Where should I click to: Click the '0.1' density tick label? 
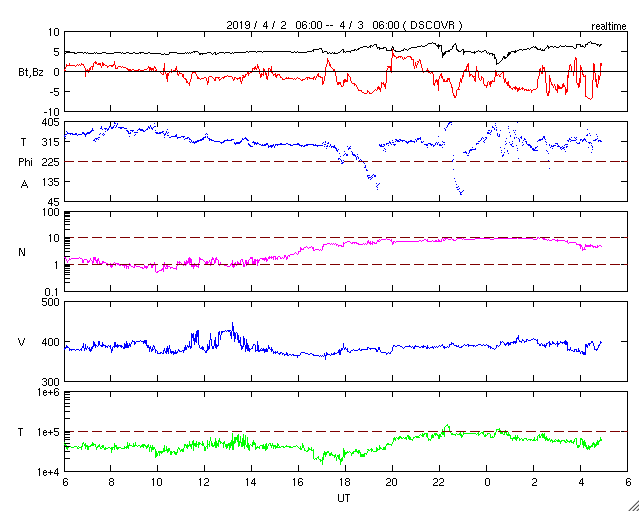click(x=54, y=292)
